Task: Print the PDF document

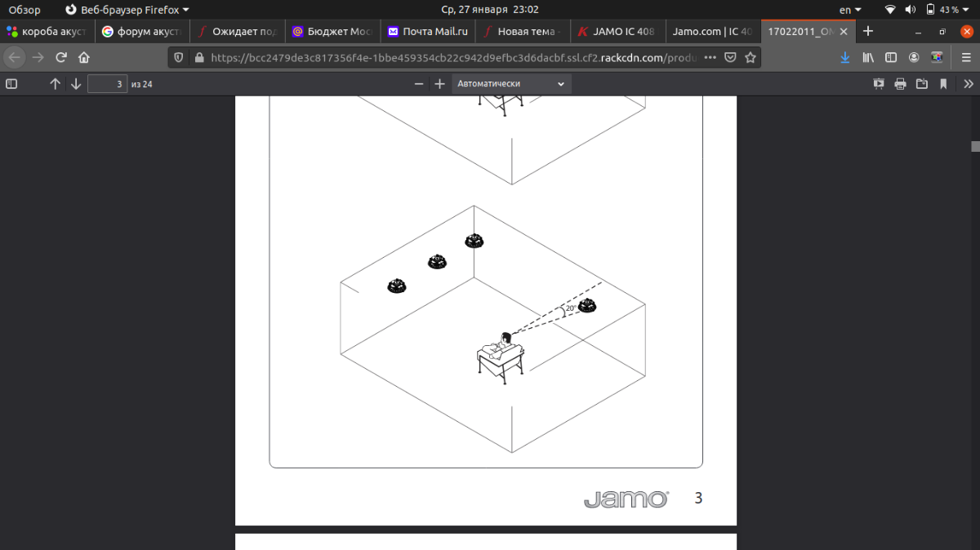Action: pyautogui.click(x=900, y=84)
